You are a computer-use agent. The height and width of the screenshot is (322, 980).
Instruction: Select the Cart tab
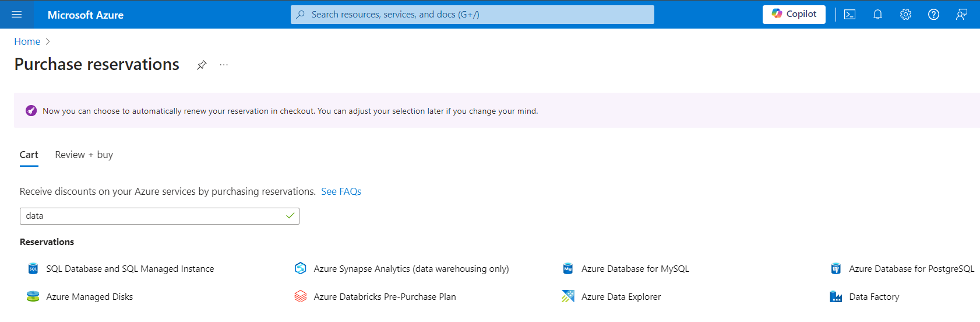pyautogui.click(x=29, y=155)
